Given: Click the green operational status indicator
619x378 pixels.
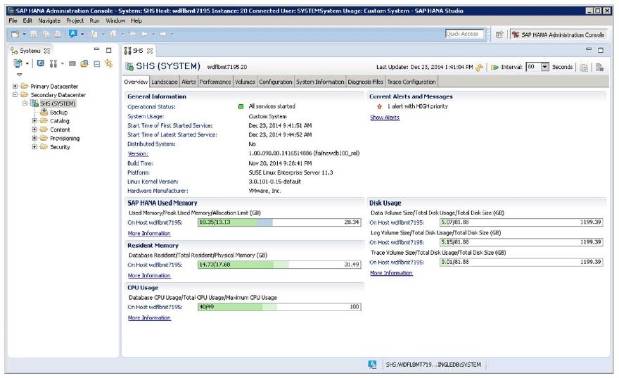Looking at the screenshot, I should coord(241,107).
